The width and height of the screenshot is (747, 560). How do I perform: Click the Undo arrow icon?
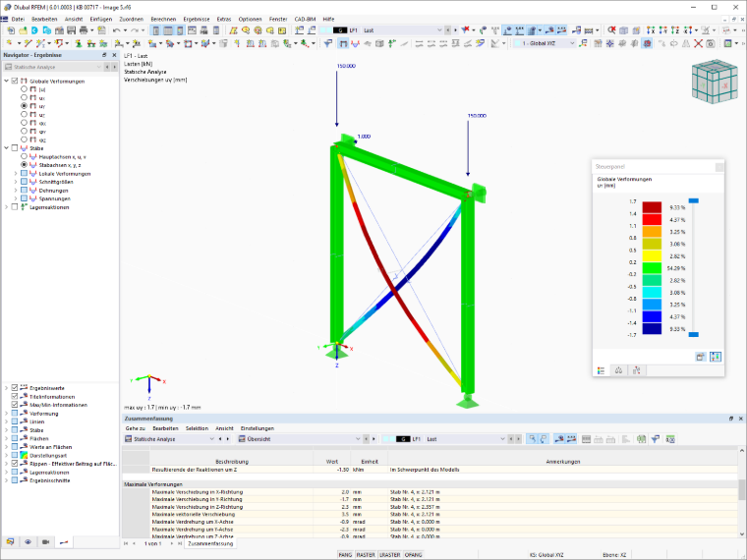pyautogui.click(x=116, y=30)
